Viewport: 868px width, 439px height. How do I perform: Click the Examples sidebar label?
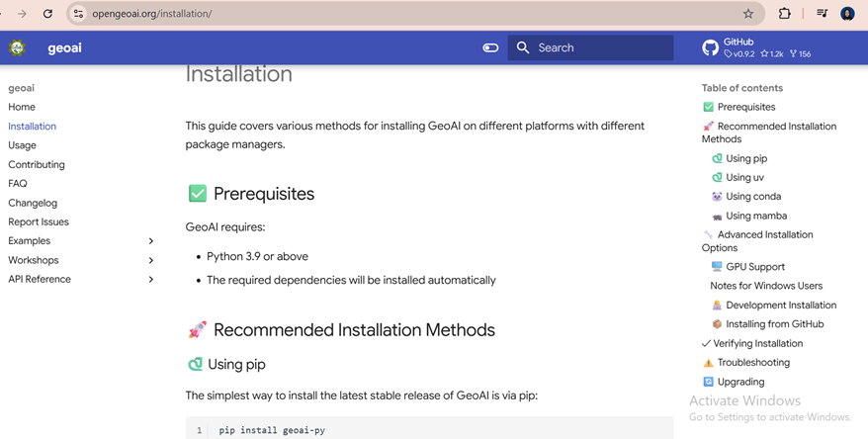30,241
